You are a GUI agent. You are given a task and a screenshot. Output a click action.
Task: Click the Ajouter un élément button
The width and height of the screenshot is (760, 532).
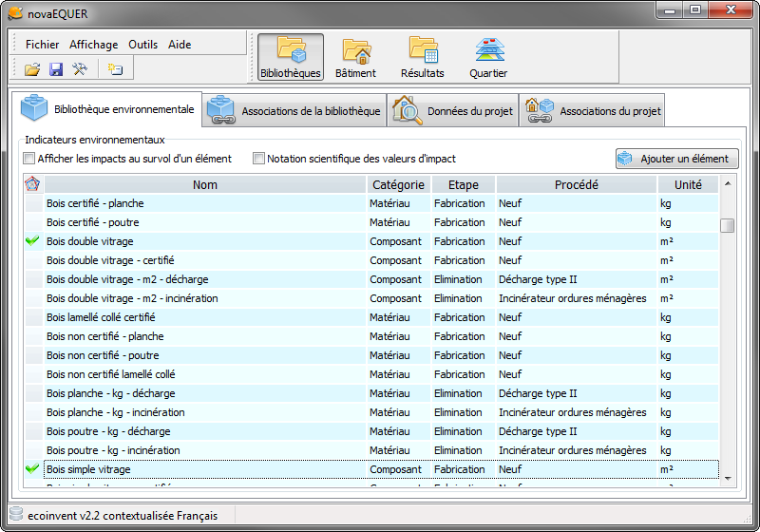(x=677, y=159)
